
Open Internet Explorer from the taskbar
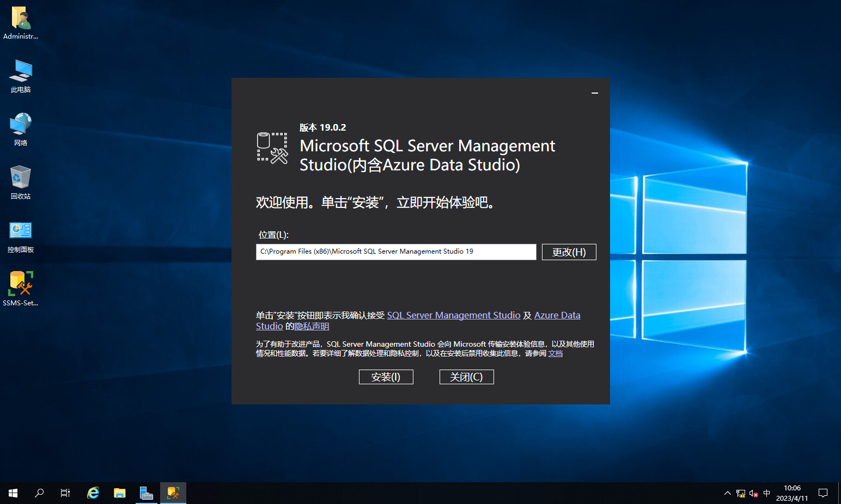coord(93,493)
